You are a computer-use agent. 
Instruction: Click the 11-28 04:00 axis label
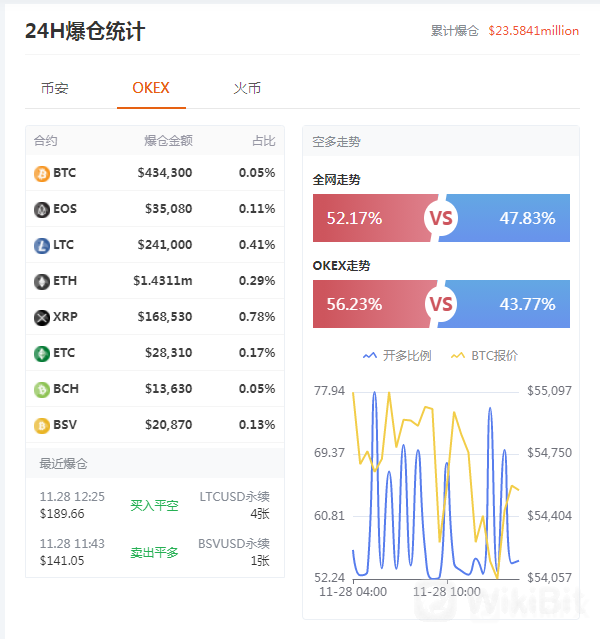[353, 592]
